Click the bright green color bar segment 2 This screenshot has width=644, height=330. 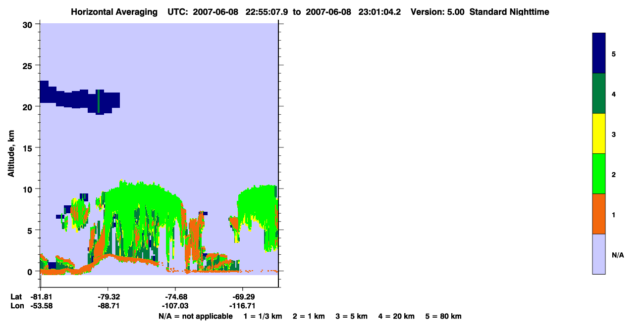coord(599,174)
